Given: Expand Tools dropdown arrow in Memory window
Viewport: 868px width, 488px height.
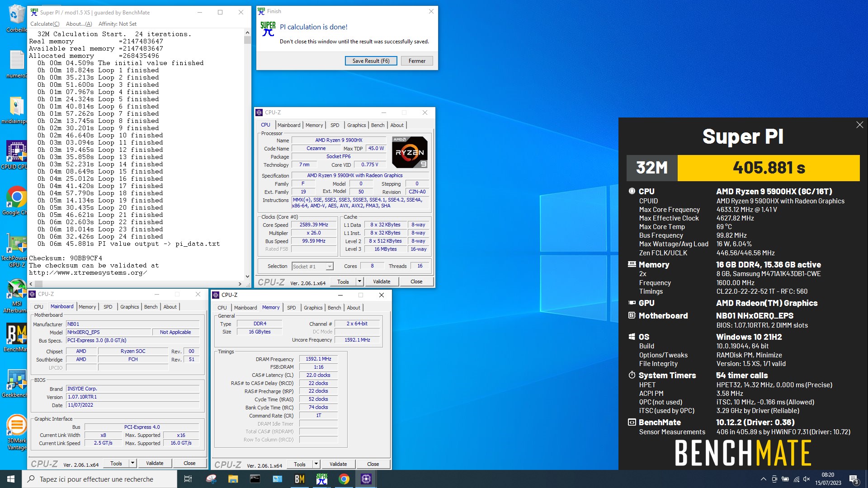Looking at the screenshot, I should (316, 464).
